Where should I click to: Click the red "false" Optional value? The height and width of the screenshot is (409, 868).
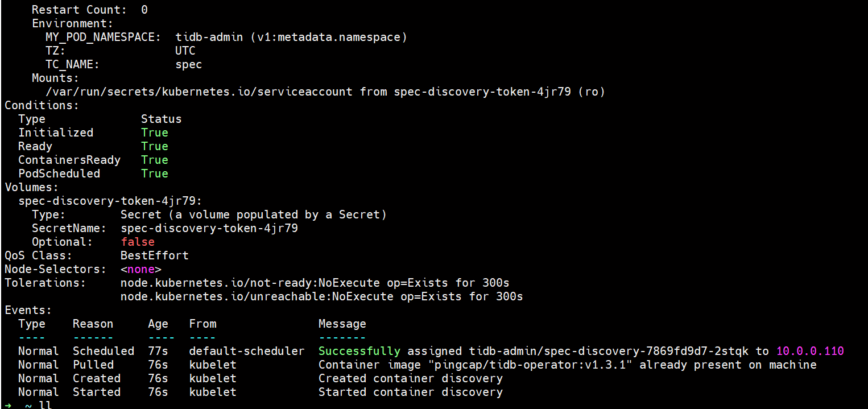pos(138,242)
